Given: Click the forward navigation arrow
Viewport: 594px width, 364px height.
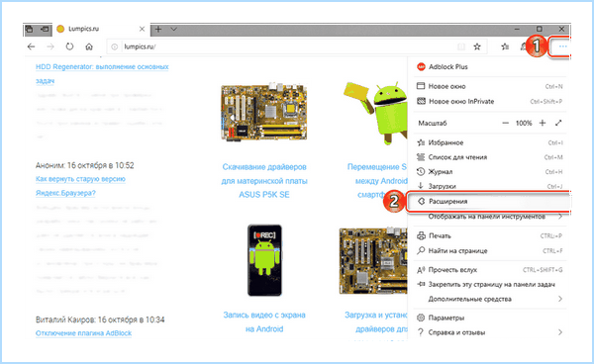Looking at the screenshot, I should [50, 46].
